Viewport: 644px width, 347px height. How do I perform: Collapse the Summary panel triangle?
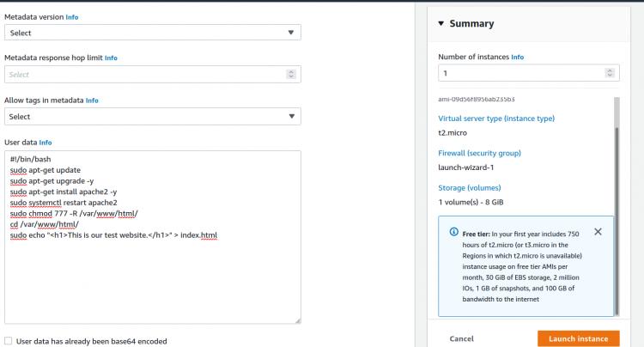(440, 24)
